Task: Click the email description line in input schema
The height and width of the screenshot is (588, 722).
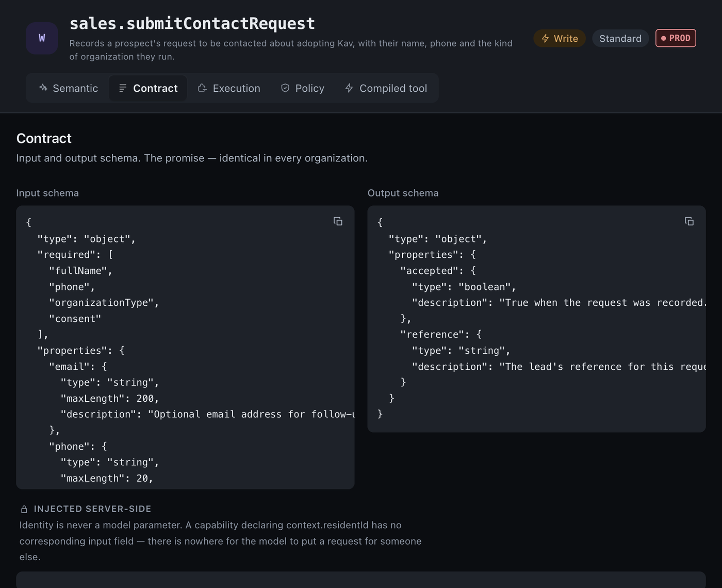Action: 207,415
